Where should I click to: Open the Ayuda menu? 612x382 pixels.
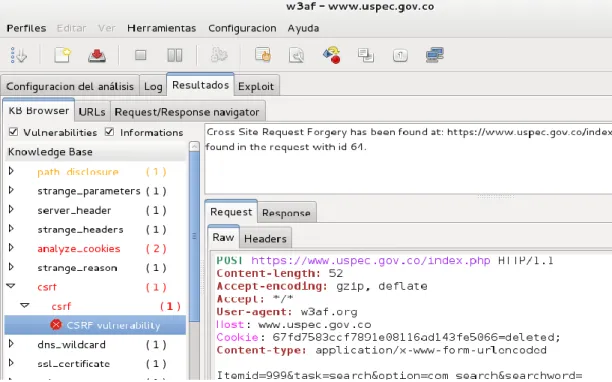[x=303, y=28]
